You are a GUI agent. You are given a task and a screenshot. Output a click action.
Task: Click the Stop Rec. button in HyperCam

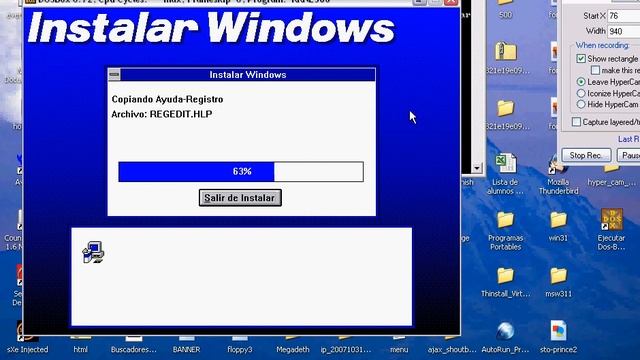586,155
